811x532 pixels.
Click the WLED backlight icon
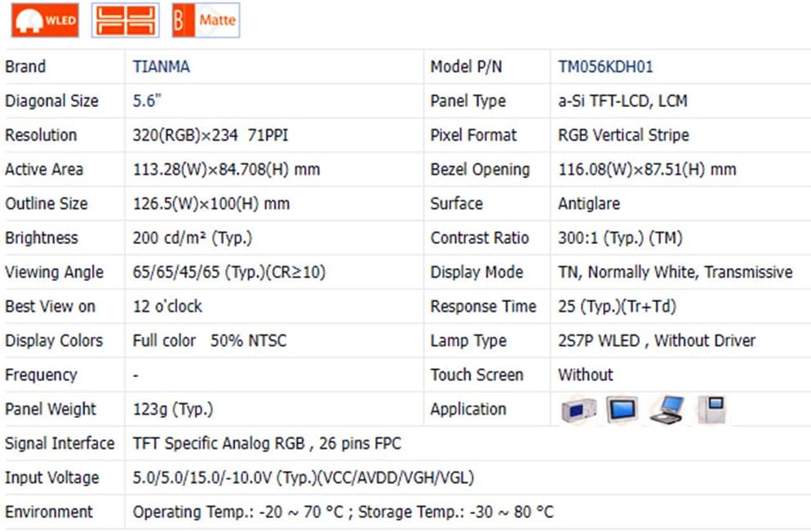[45, 20]
